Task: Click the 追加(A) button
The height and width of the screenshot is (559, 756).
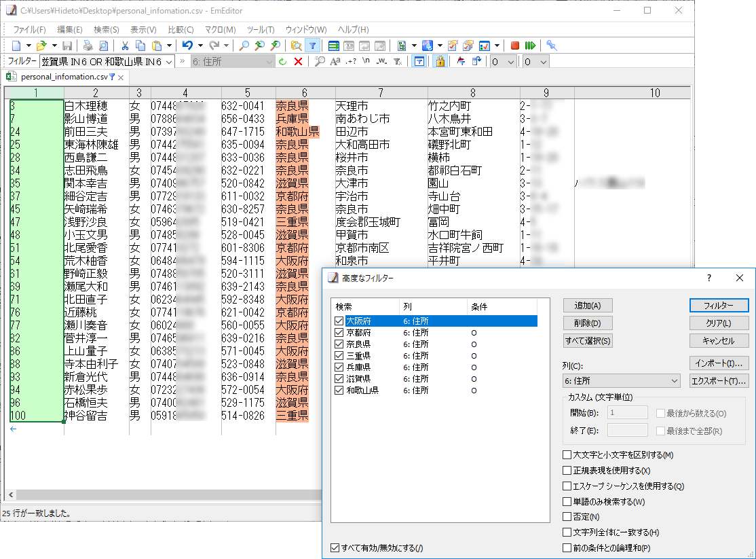Action: (588, 306)
